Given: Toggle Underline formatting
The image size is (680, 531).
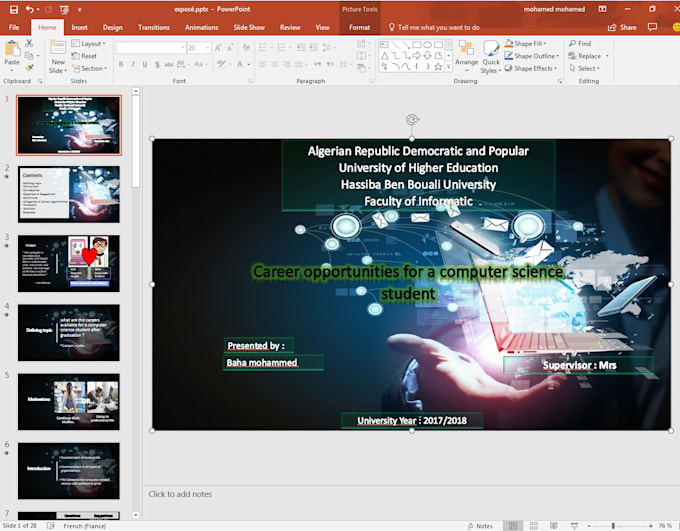Looking at the screenshot, I should (x=146, y=64).
